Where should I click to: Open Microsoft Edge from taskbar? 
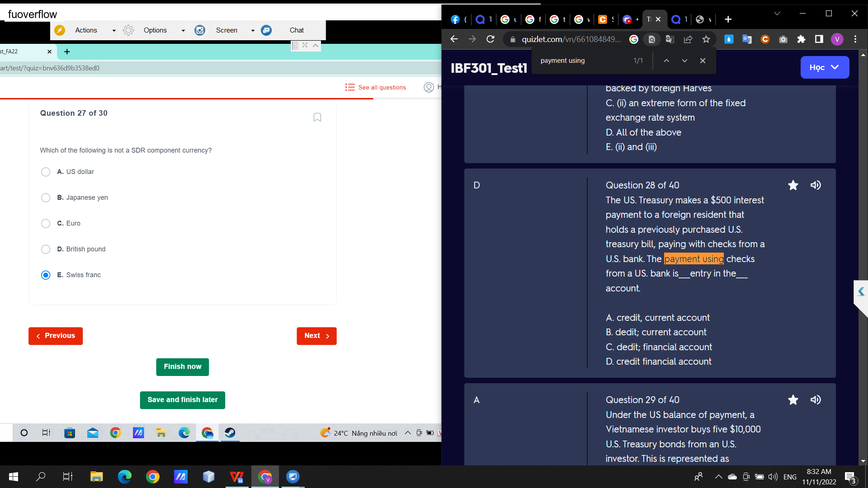[x=125, y=477]
